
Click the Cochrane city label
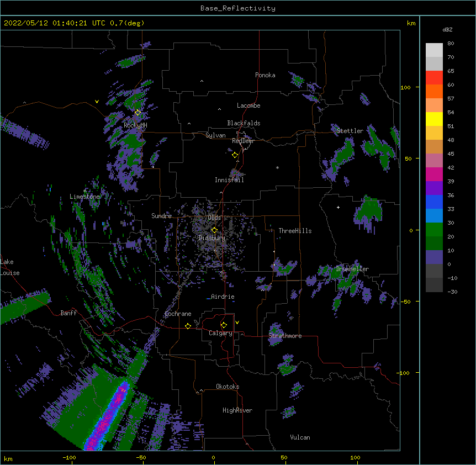tap(178, 314)
